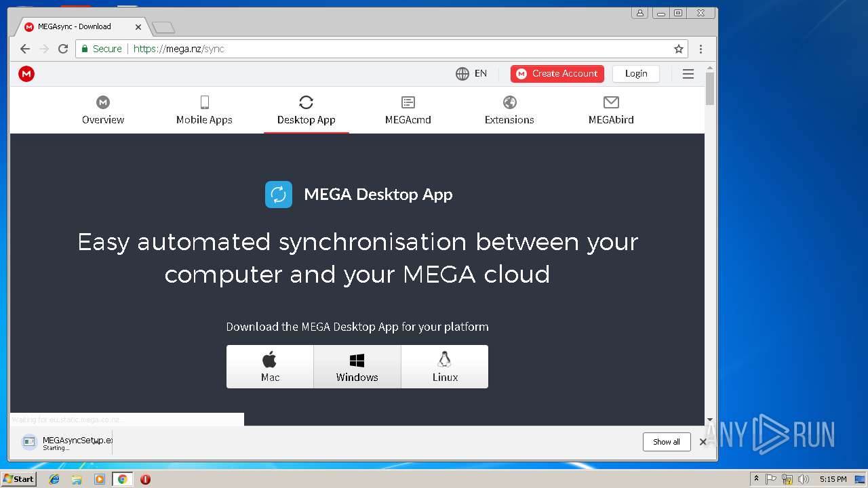Click the Show desktop button
Viewport: 868px width, 488px height.
click(x=861, y=479)
